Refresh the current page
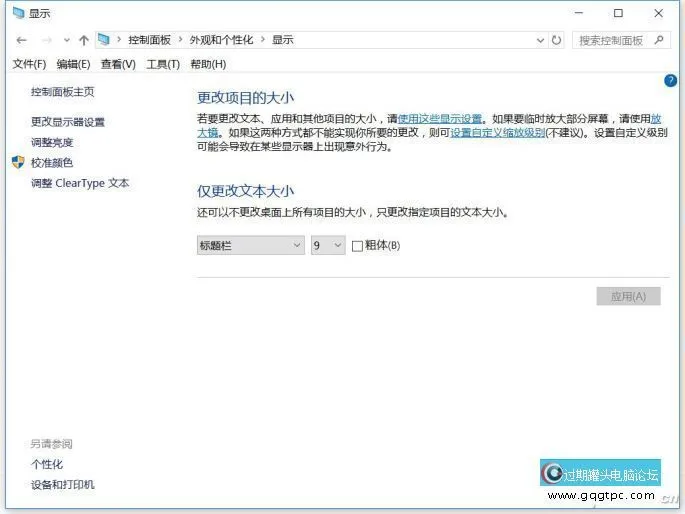This screenshot has height=514, width=685. pyautogui.click(x=556, y=40)
